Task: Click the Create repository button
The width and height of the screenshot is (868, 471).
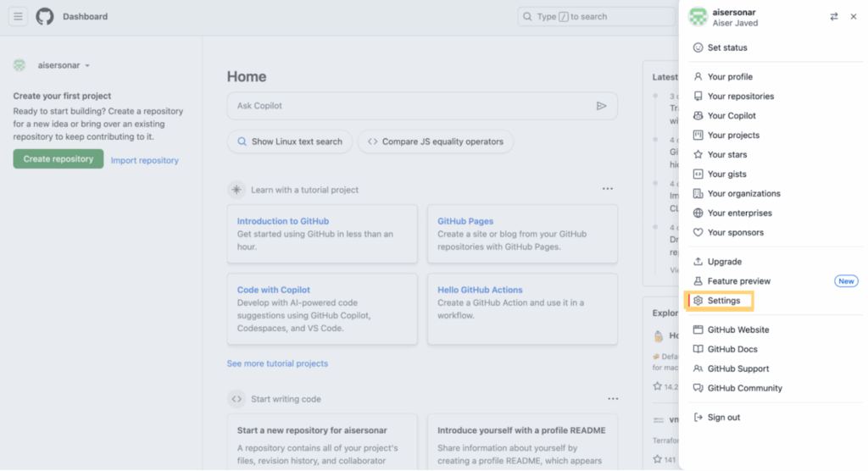Action: click(x=58, y=159)
